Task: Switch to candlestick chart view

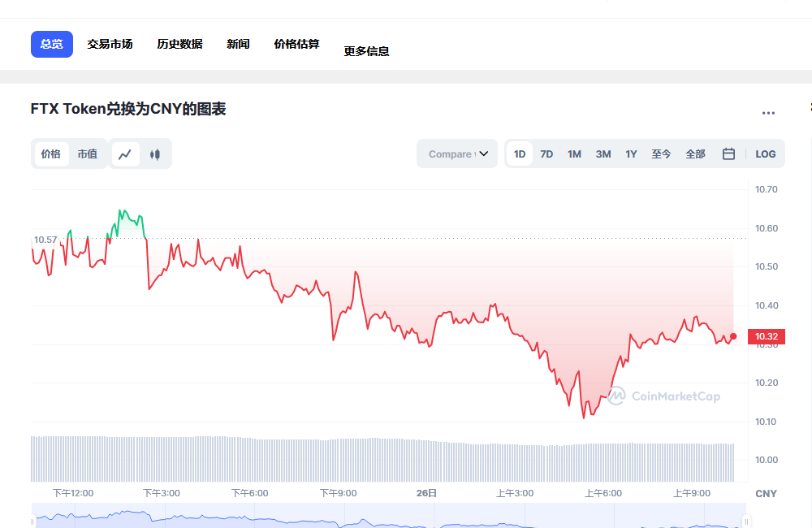Action: coord(155,154)
